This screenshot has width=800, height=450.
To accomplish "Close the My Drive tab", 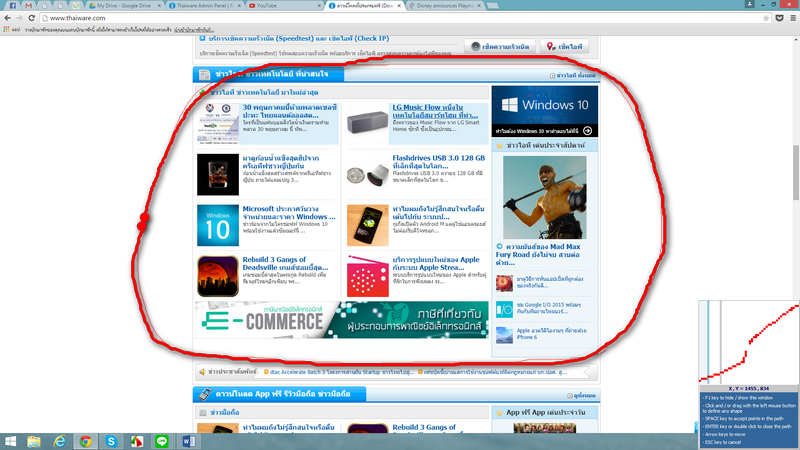I will coord(159,6).
